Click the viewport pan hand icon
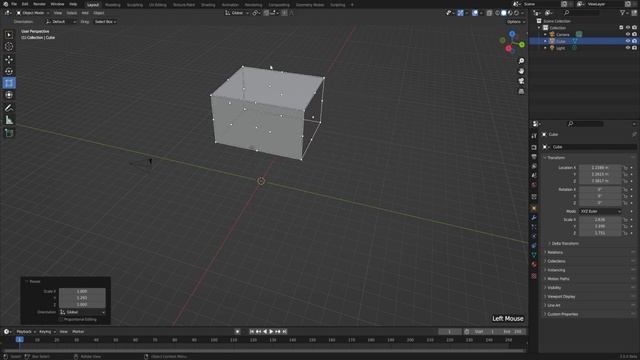Viewport: 640px width, 360px height. 521,71
